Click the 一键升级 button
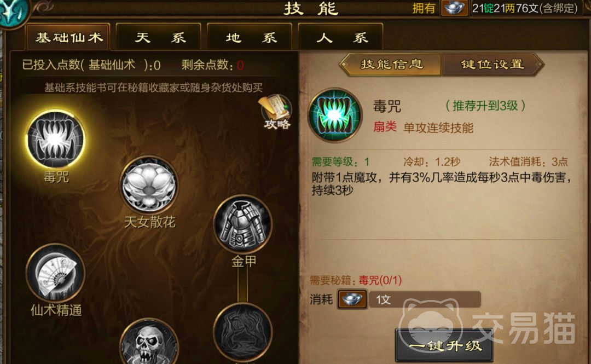Image resolution: width=591 pixels, height=364 pixels. pos(444,345)
